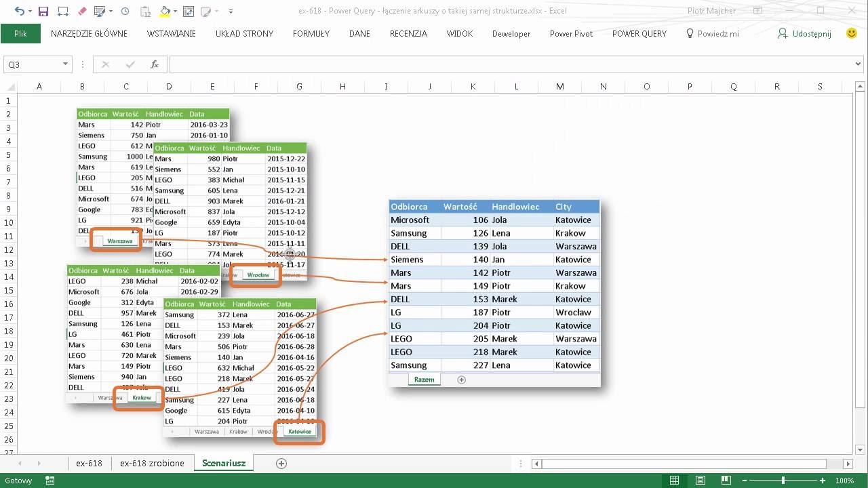Image resolution: width=868 pixels, height=488 pixels.
Task: Click the zoom slider handle
Action: click(x=783, y=481)
